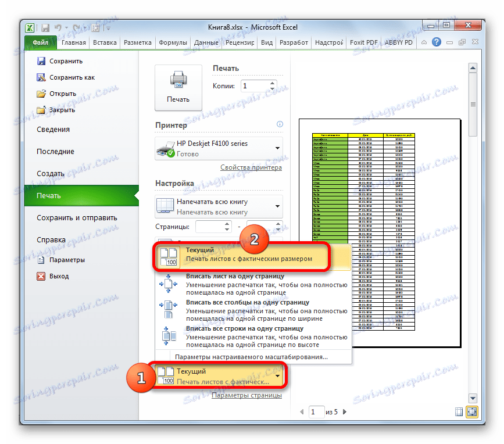Select Вписать все столбцы на одну страницу

[253, 310]
